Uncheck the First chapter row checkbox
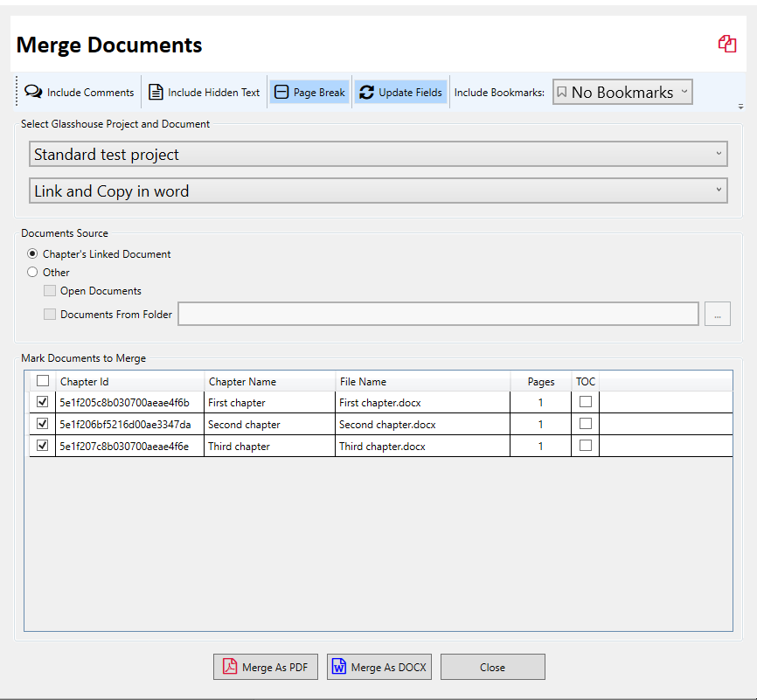Image resolution: width=757 pixels, height=700 pixels. click(x=43, y=402)
